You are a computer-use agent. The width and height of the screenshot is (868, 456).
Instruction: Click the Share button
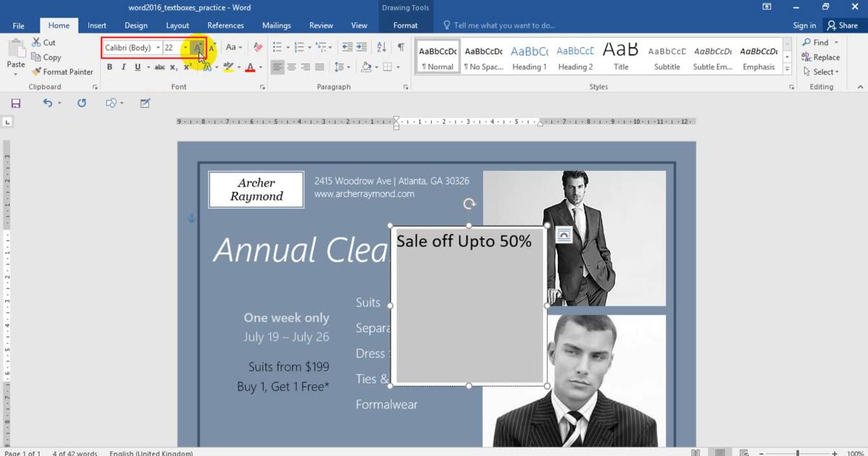[843, 25]
